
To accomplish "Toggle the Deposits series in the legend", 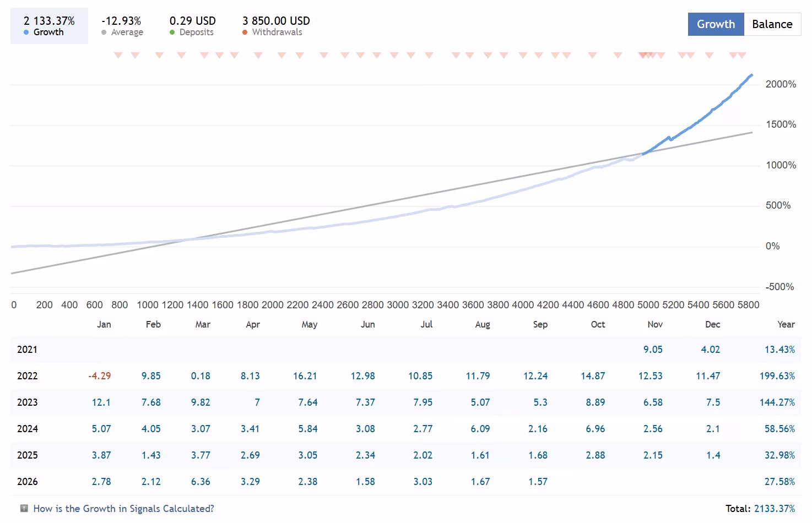I will coord(192,26).
